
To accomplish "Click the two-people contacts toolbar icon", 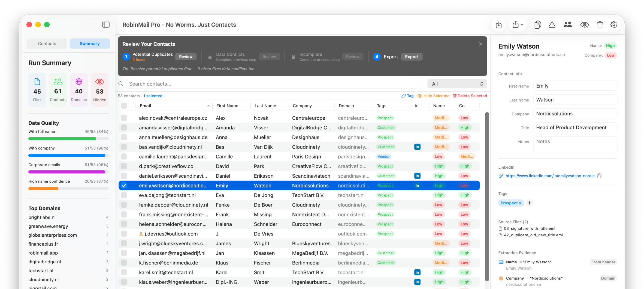I will coord(568,25).
